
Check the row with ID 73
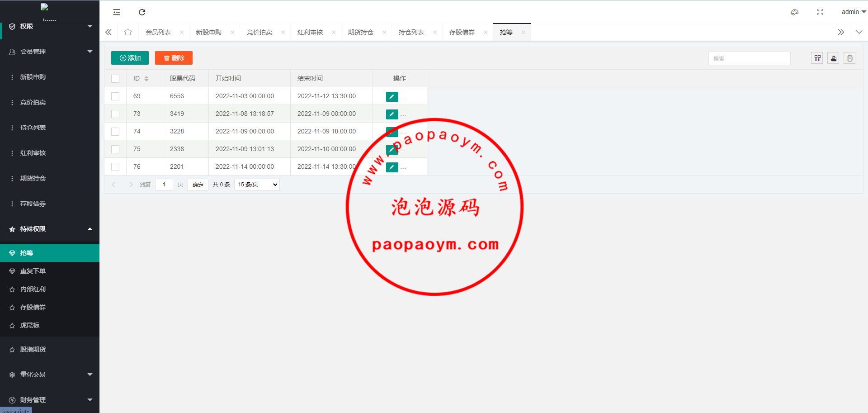pyautogui.click(x=115, y=114)
